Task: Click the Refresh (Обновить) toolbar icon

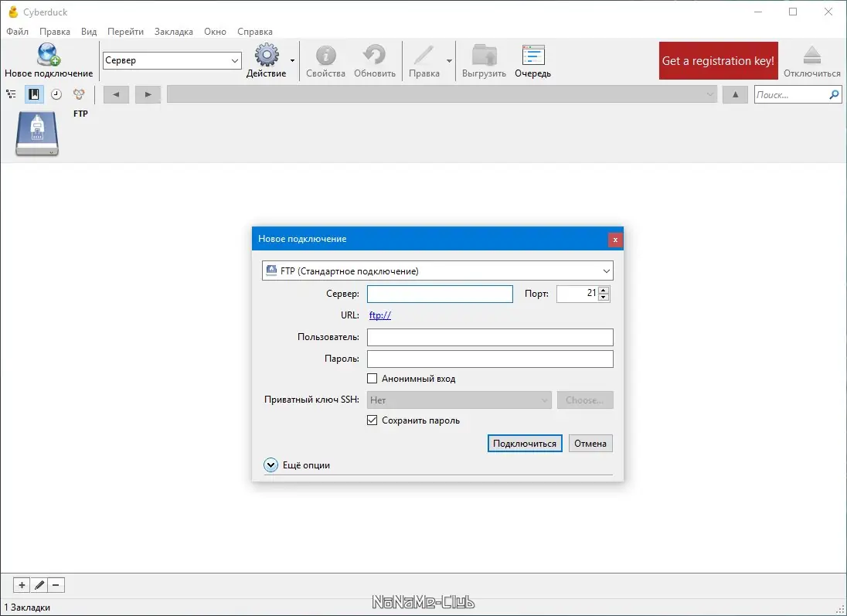Action: coord(374,55)
